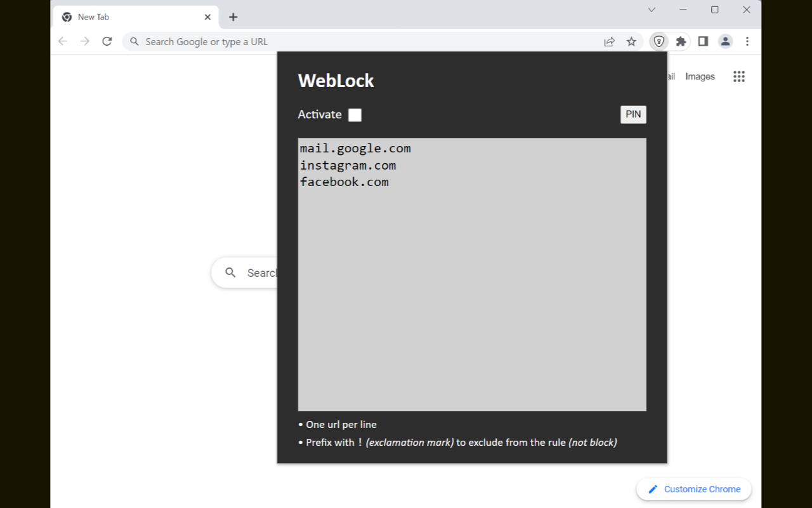The width and height of the screenshot is (812, 508).
Task: Enable the WebLock Activate checkbox
Action: click(355, 115)
